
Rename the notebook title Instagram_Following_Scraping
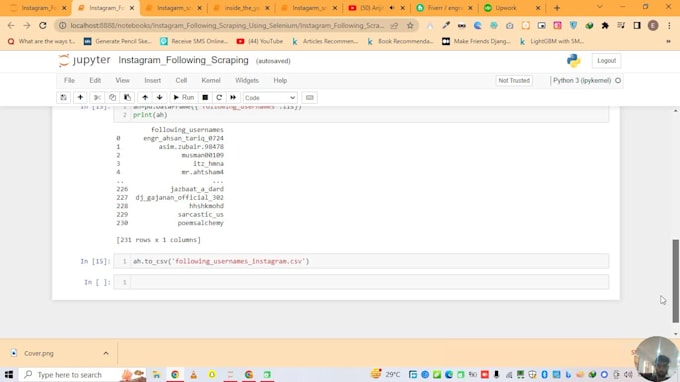tap(183, 60)
